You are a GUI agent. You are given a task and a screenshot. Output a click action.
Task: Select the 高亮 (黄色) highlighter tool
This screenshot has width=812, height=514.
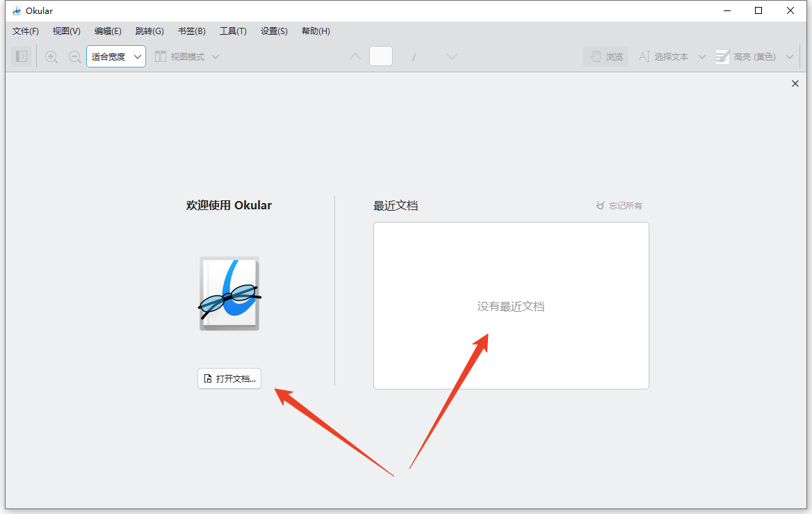coord(746,57)
